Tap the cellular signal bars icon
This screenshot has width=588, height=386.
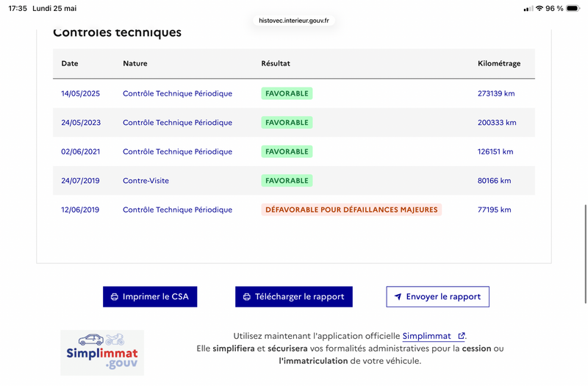(528, 9)
